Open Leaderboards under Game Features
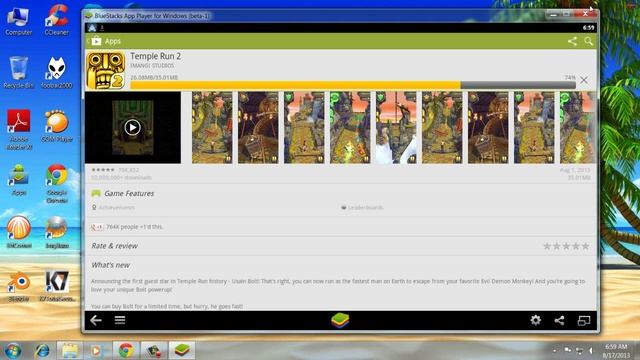This screenshot has width=640, height=360. 362,208
